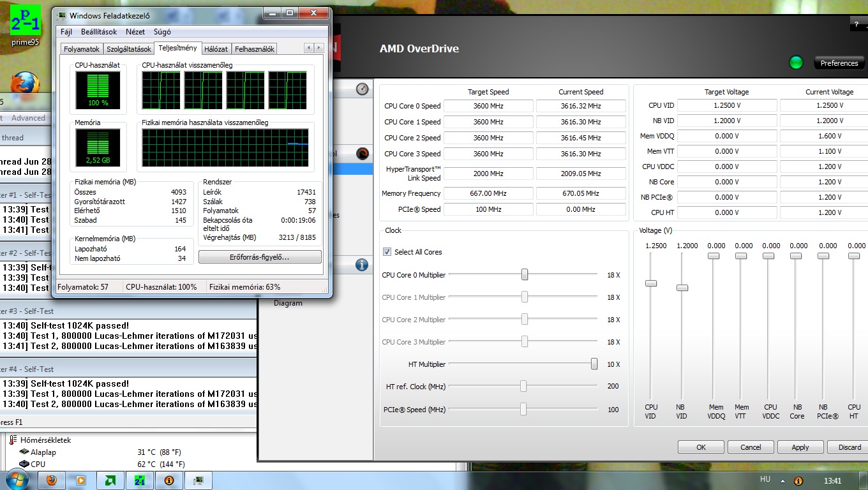Open the Beállítások menu
The width and height of the screenshot is (868, 490).
(x=99, y=31)
